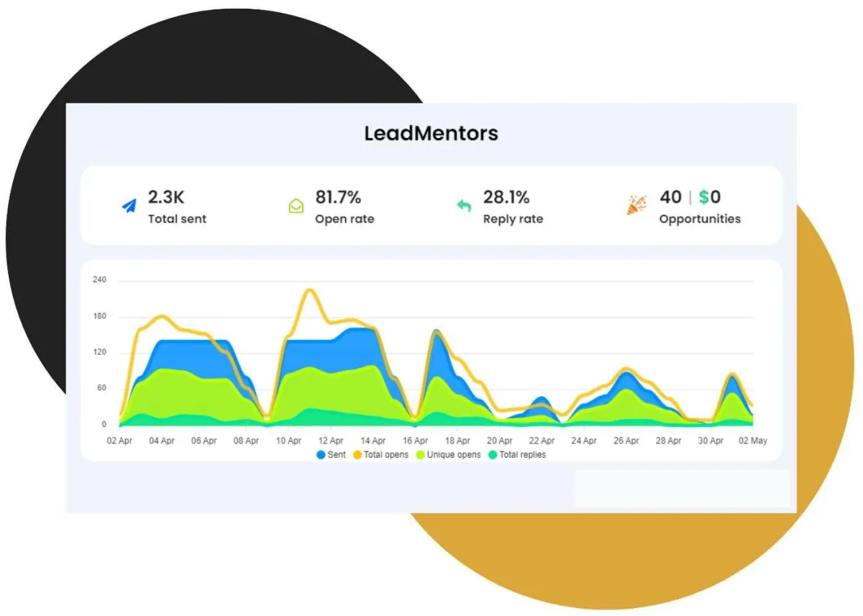
Task: Click the Total opens peak above 11 Apr
Action: click(309, 290)
